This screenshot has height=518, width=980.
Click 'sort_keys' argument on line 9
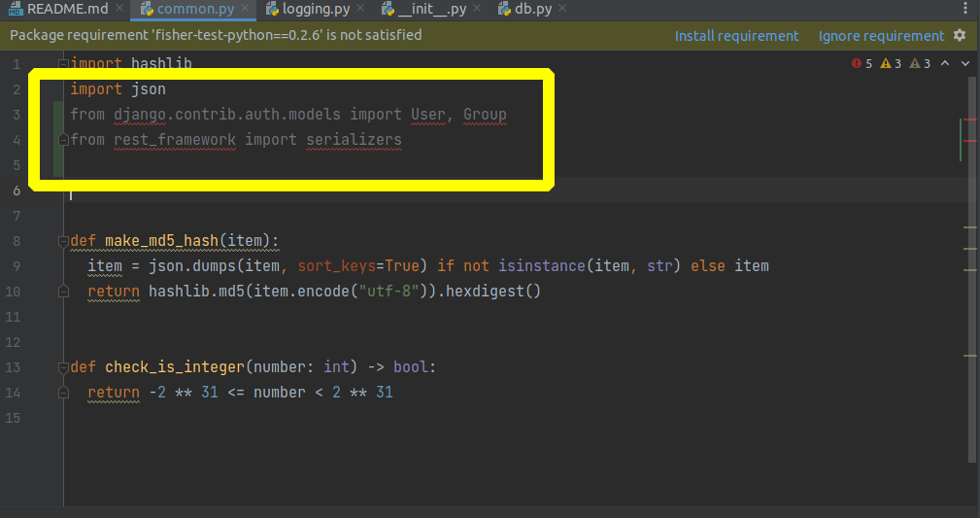pyautogui.click(x=337, y=266)
